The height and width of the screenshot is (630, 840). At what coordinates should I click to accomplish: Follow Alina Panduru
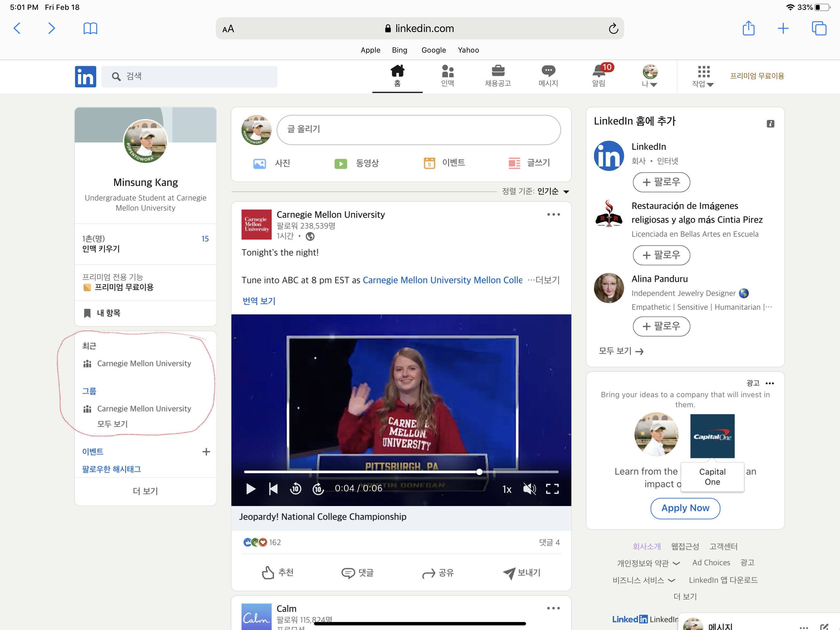coord(661,326)
